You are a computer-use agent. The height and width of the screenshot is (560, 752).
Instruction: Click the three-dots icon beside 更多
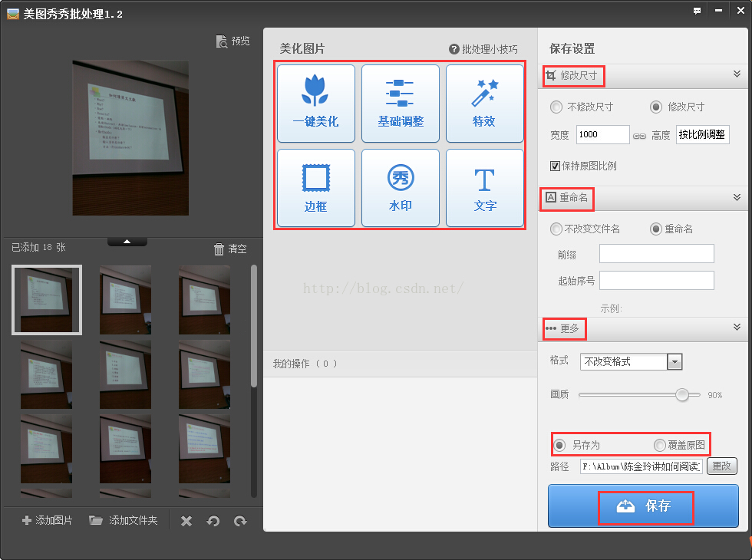click(x=551, y=328)
